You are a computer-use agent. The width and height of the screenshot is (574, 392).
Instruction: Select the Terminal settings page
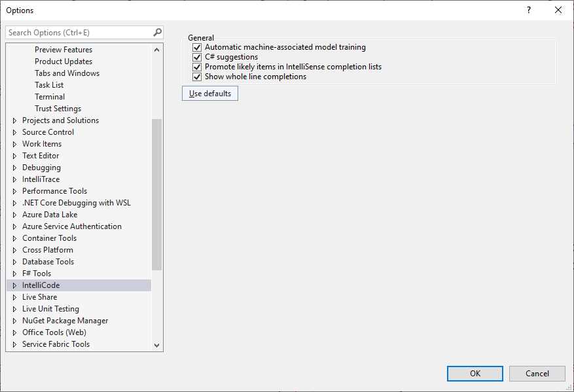tap(49, 96)
